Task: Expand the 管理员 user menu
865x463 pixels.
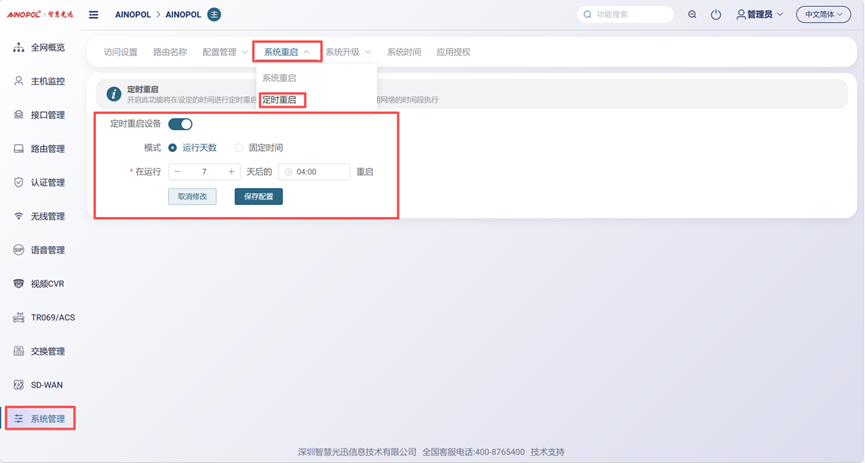Action: [761, 15]
